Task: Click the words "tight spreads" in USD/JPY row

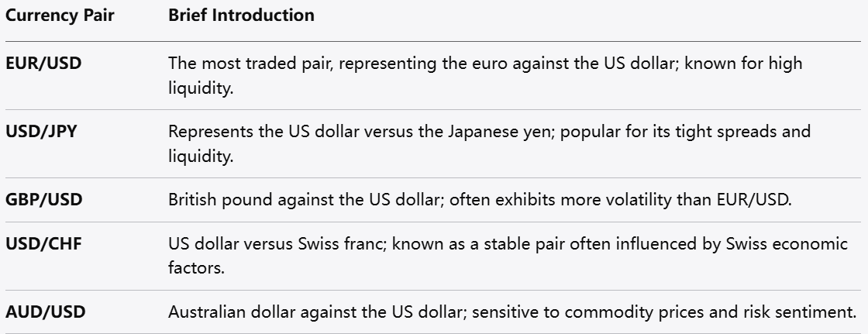Action: pos(704,132)
